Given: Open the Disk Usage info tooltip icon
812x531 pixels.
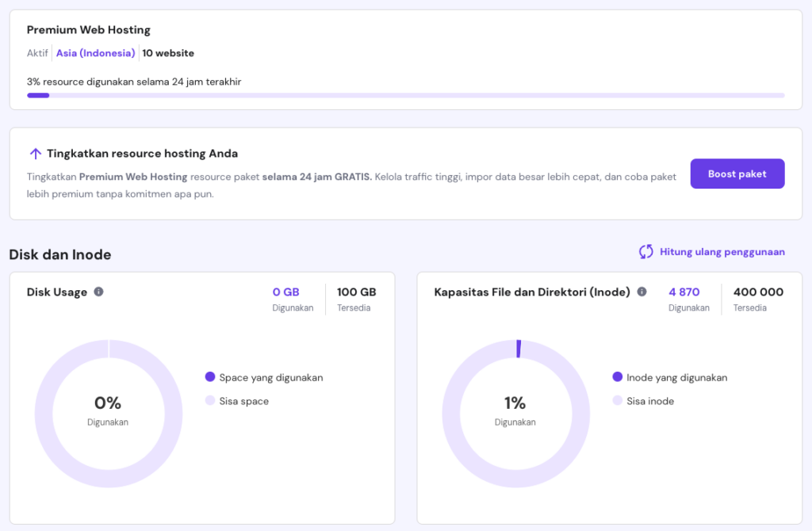Looking at the screenshot, I should pyautogui.click(x=98, y=292).
